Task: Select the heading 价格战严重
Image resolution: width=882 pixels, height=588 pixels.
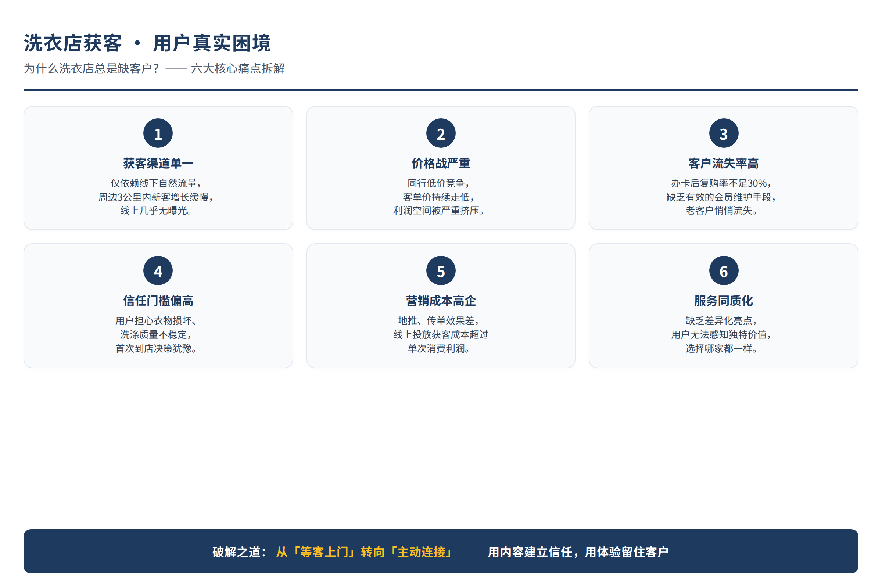Action: click(441, 164)
